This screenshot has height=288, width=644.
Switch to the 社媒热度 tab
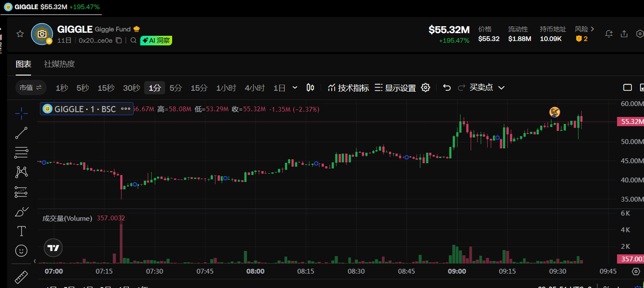(59, 64)
